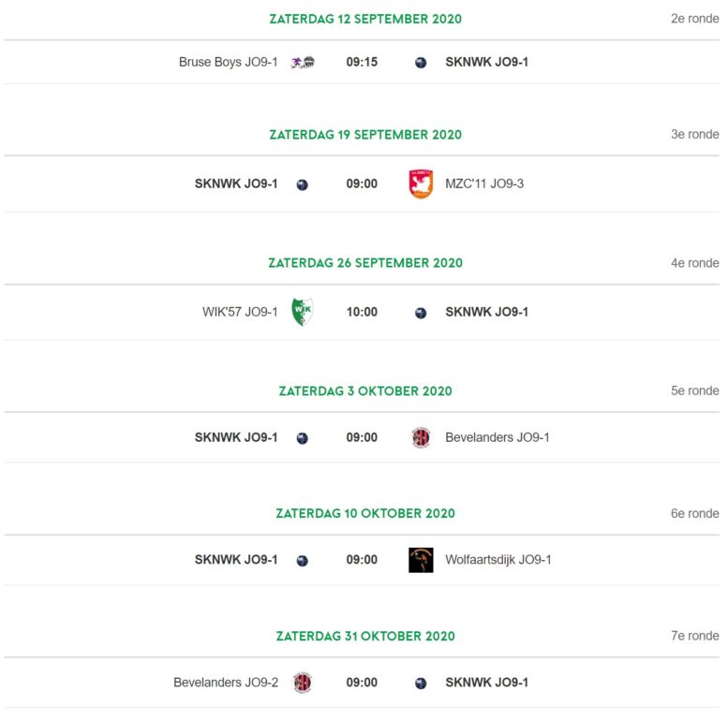Open the Bevelanders JO9-1 team link
This screenshot has height=721, width=728.
pyautogui.click(x=498, y=437)
